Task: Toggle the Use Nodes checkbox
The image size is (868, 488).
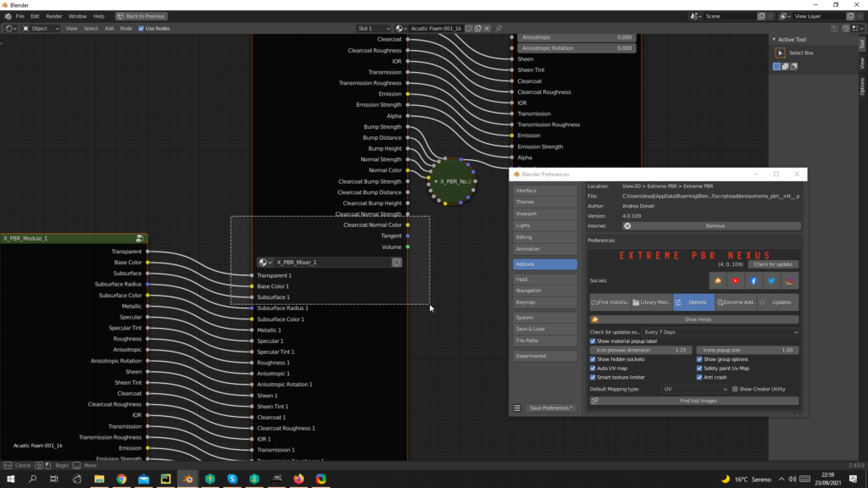Action: pos(142,28)
